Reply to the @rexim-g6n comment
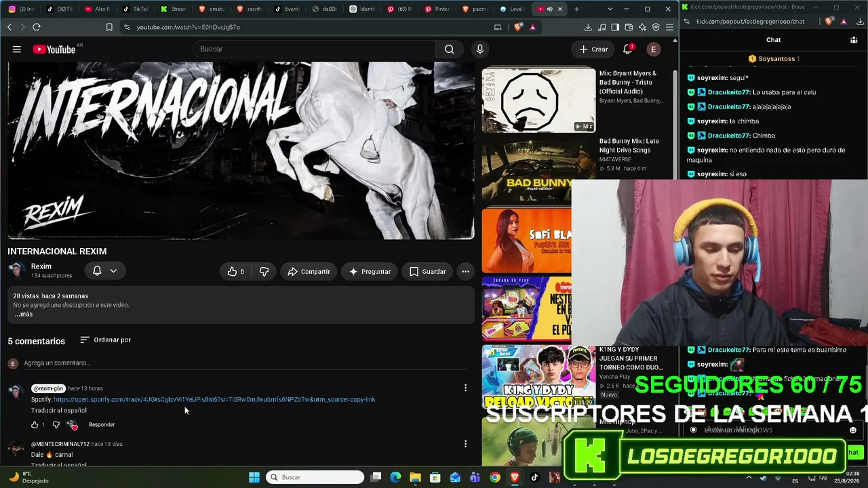The width and height of the screenshot is (868, 488). point(102,424)
